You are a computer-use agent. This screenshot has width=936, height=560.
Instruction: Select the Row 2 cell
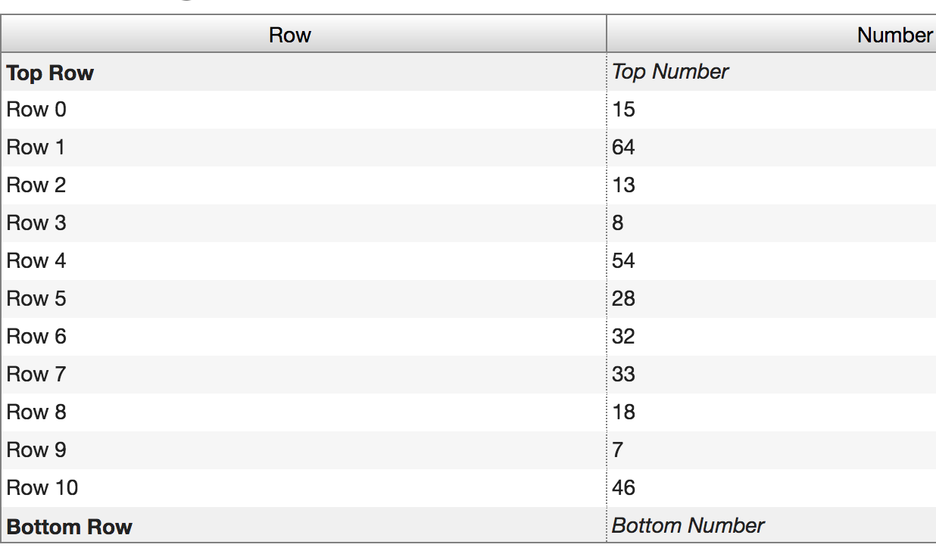coord(36,185)
